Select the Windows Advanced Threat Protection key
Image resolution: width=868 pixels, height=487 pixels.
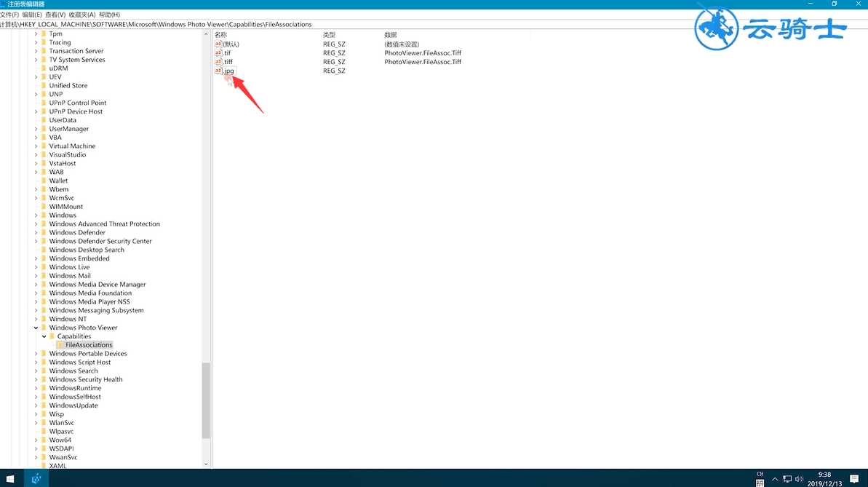point(105,223)
